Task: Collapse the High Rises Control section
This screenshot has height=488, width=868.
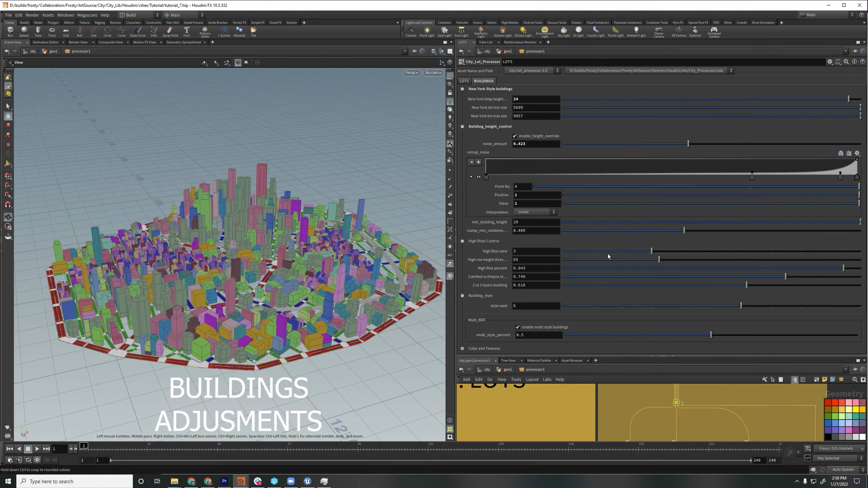Action: coord(462,241)
